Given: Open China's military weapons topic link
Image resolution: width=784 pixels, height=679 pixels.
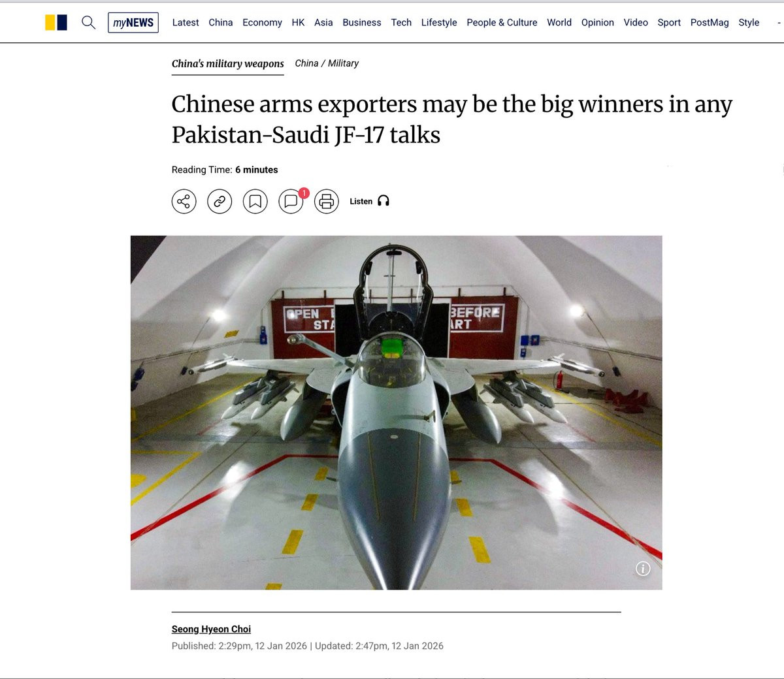Looking at the screenshot, I should 227,64.
